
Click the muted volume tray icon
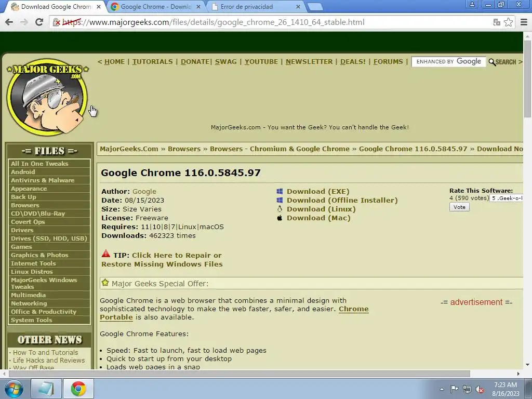(480, 390)
